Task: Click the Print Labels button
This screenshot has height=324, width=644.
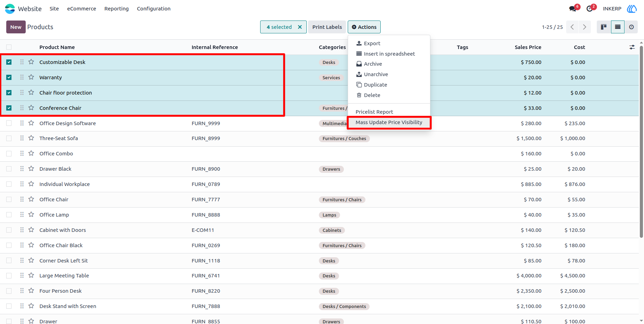Action: click(x=327, y=27)
